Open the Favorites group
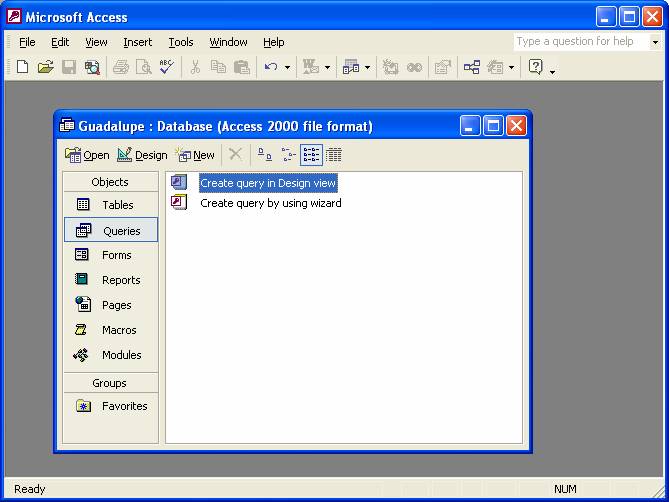 click(111, 406)
